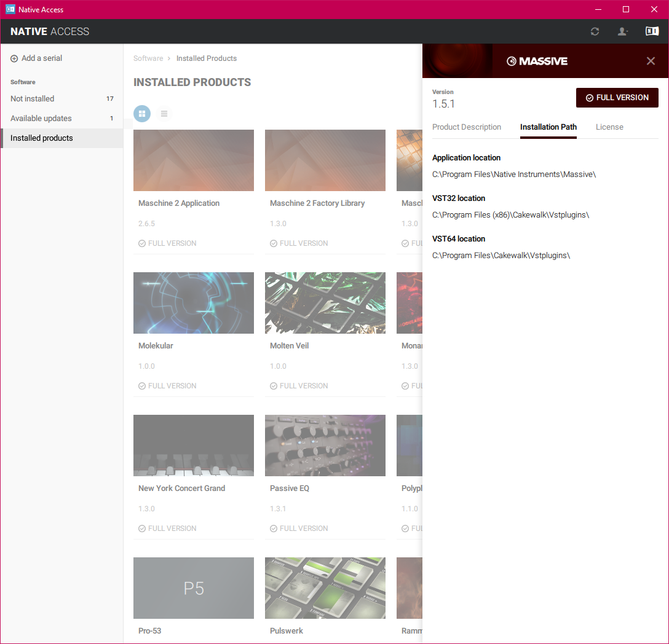Click Installed Products breadcrumb
Viewport: 669px width, 644px height.
(x=207, y=58)
